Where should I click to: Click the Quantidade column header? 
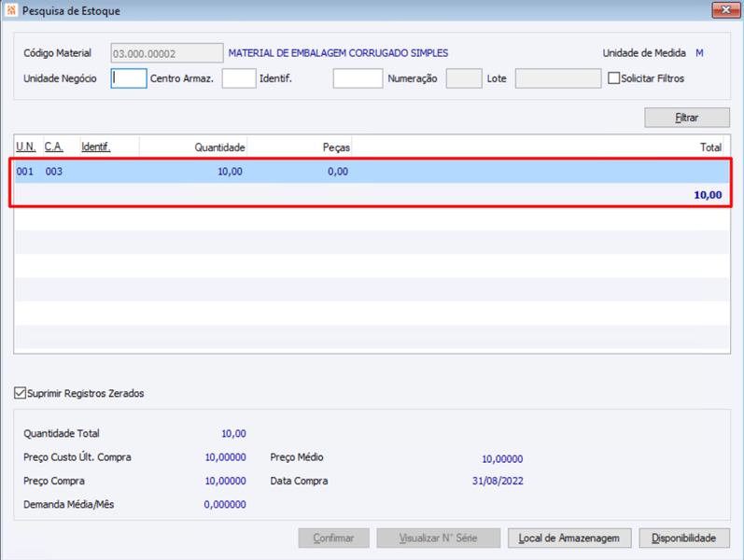[219, 147]
